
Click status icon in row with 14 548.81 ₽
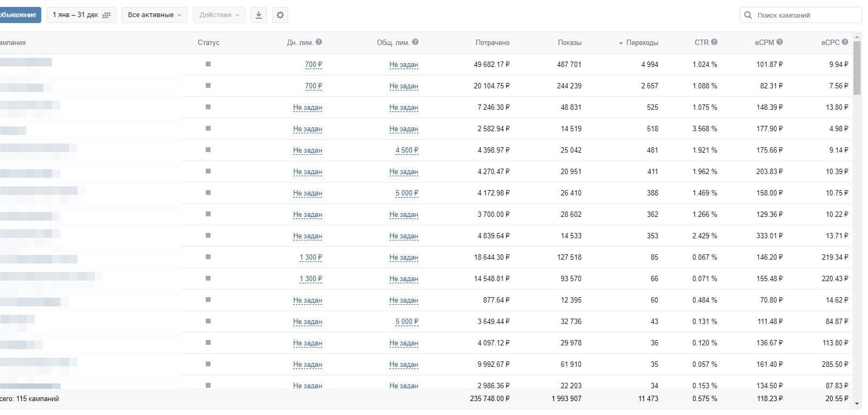click(208, 278)
